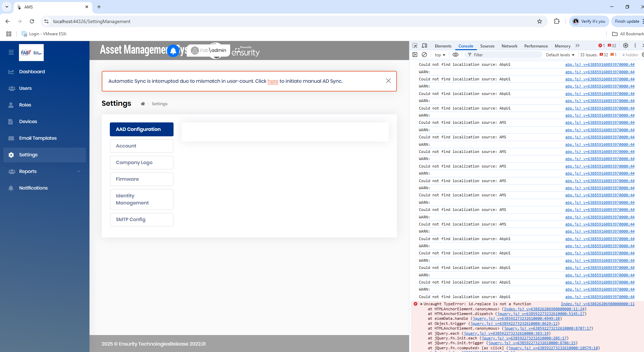The height and width of the screenshot is (352, 644).
Task: Click the notification bell icon in header
Action: (173, 51)
